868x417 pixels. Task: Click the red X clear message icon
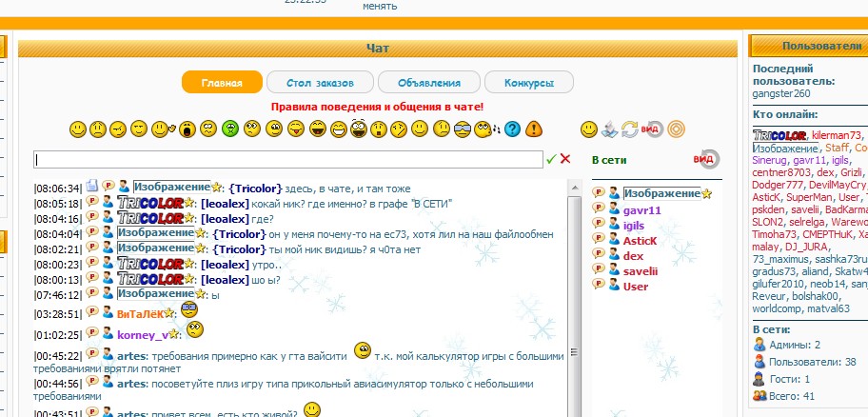(x=565, y=159)
